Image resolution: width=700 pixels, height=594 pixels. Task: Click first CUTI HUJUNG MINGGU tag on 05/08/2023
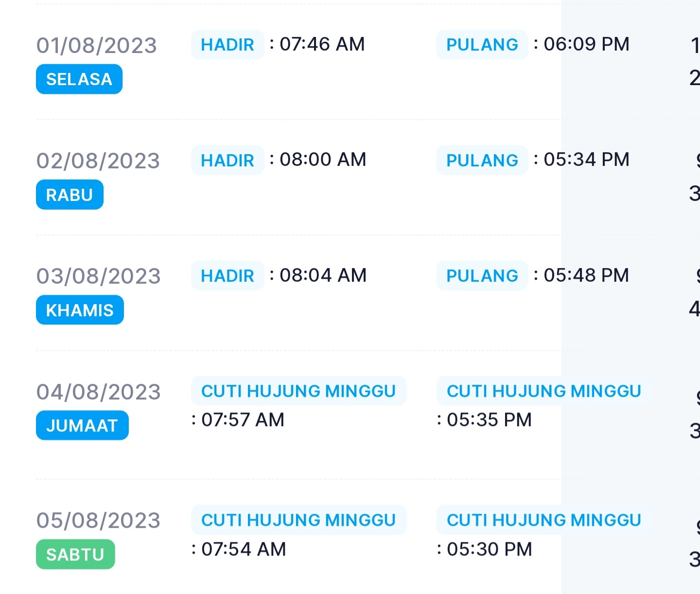click(298, 520)
